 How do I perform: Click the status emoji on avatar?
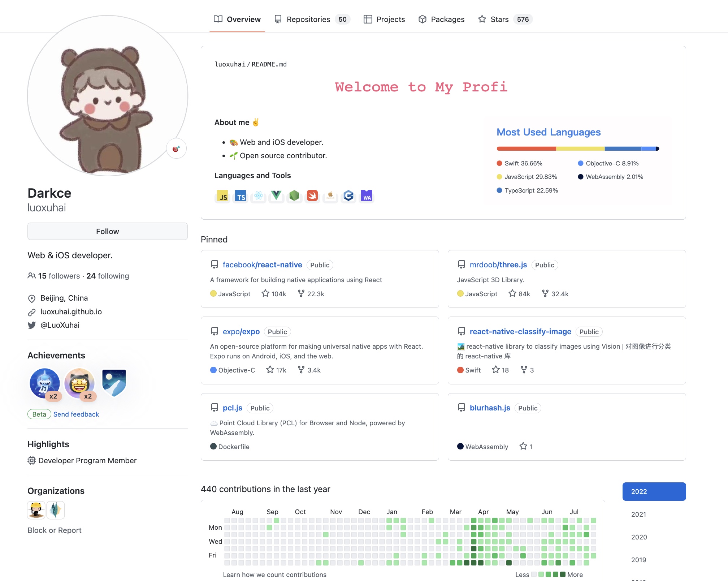pos(176,149)
